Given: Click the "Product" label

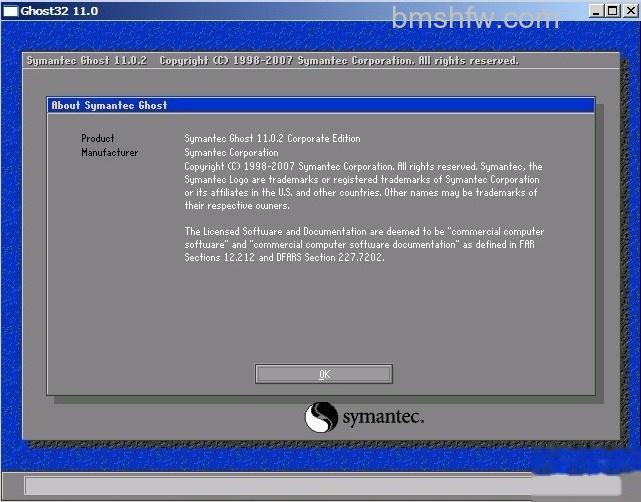Looking at the screenshot, I should click(98, 138).
